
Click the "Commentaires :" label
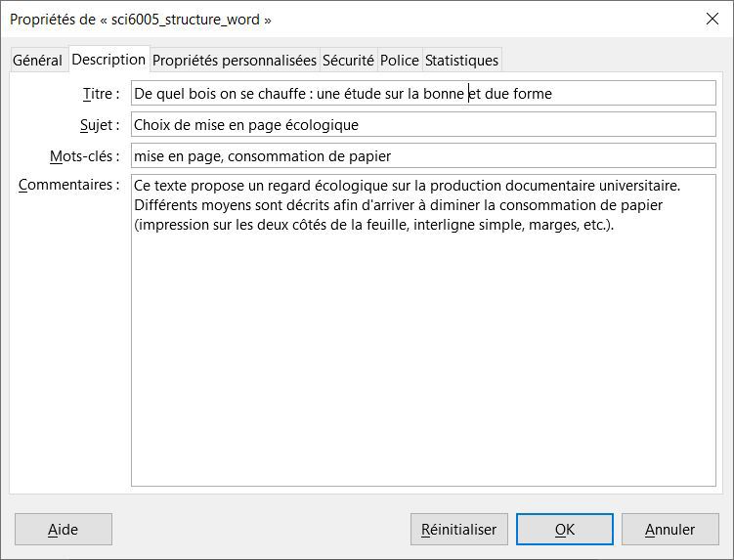coord(68,185)
